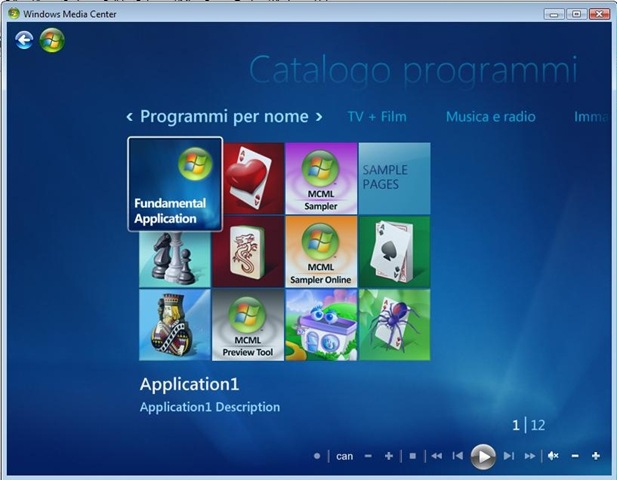617x480 pixels.
Task: Click the can channel label
Action: (344, 456)
